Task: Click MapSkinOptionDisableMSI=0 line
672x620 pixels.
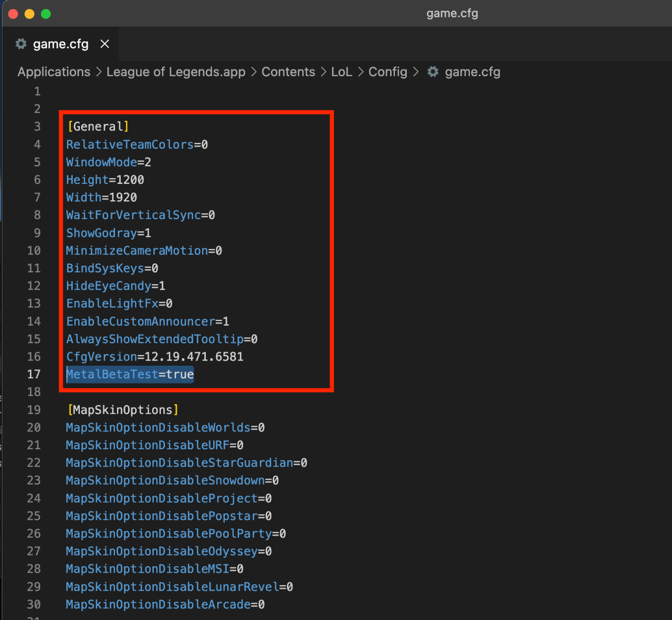Action: tap(155, 569)
